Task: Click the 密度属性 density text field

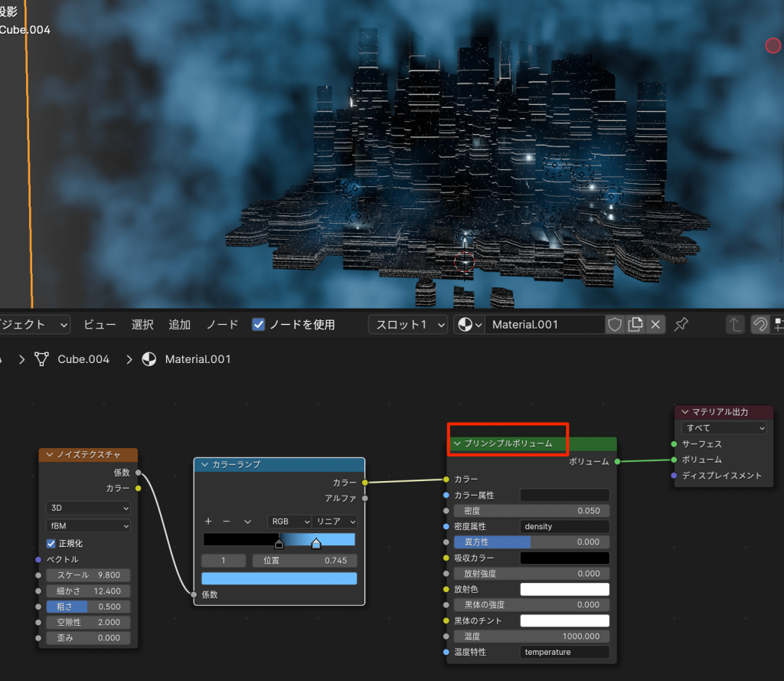Action: (564, 526)
